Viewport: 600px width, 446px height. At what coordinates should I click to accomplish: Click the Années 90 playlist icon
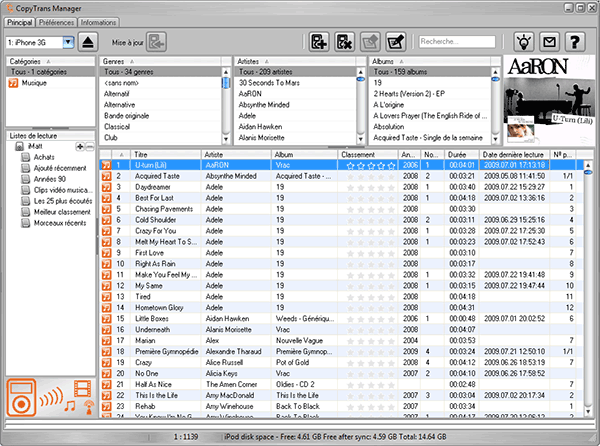point(26,179)
